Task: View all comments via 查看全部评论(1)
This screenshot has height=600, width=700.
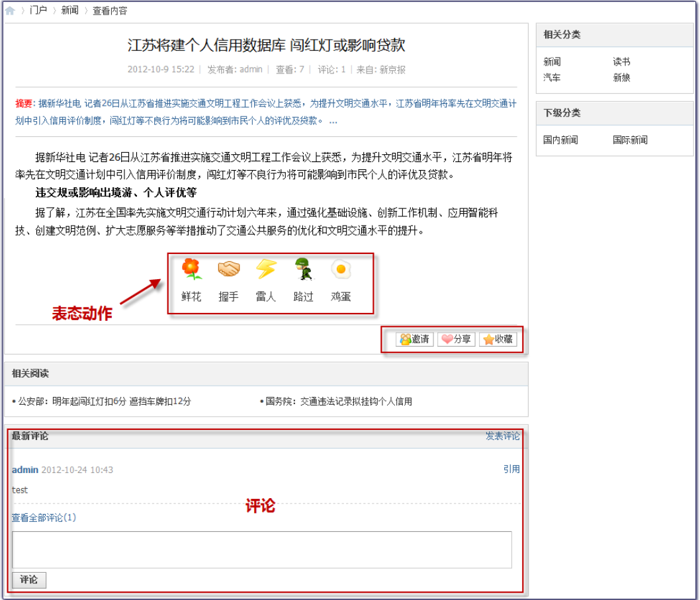Action: tap(44, 517)
